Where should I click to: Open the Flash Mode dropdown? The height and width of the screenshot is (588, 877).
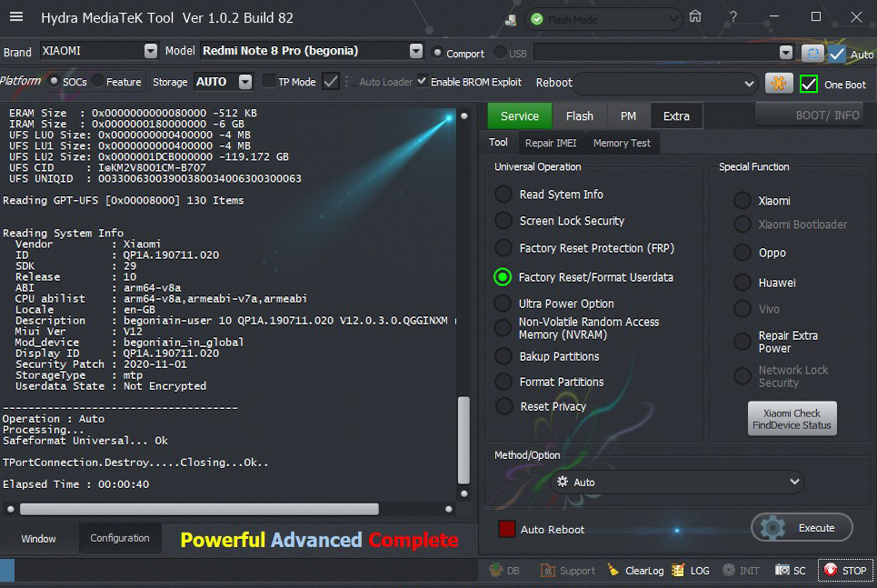coord(603,20)
